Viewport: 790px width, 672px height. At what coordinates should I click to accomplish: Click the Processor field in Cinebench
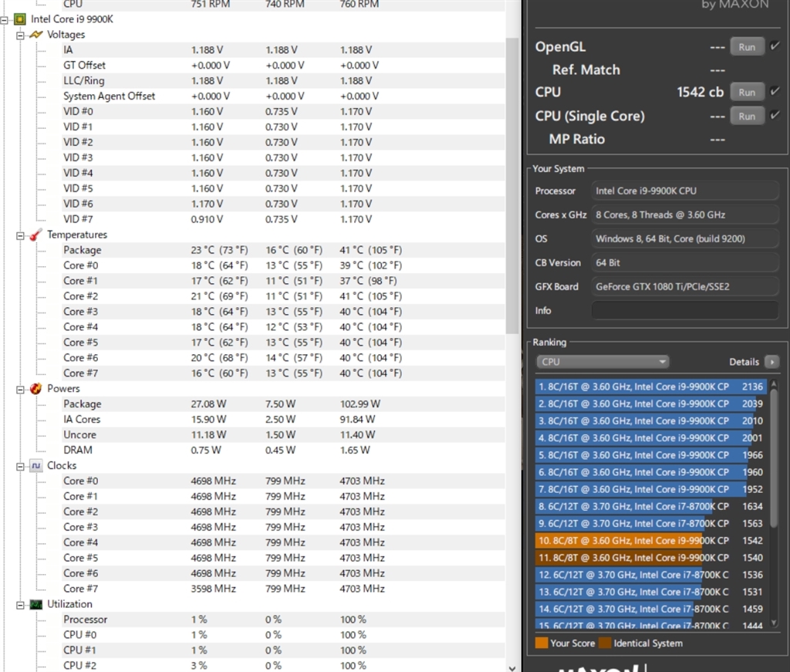(x=685, y=191)
